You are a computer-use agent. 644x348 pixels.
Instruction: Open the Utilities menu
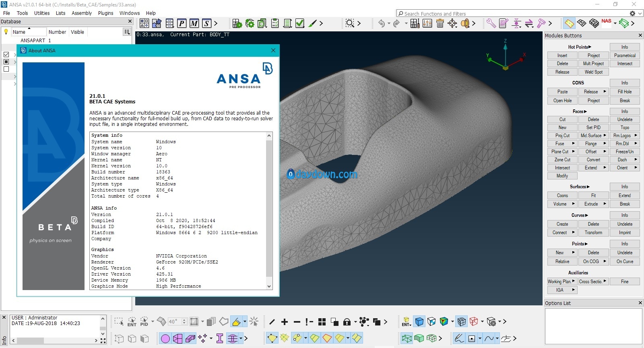tap(42, 13)
